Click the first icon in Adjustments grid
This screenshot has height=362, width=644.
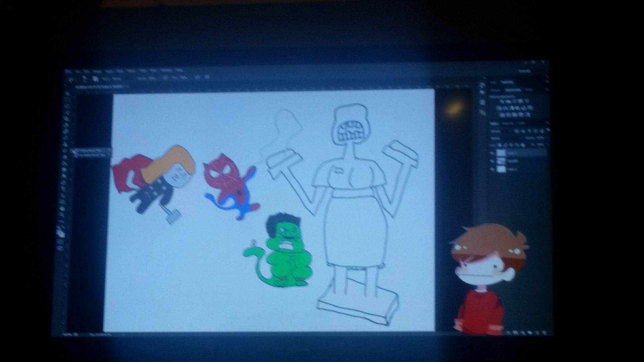point(501,101)
